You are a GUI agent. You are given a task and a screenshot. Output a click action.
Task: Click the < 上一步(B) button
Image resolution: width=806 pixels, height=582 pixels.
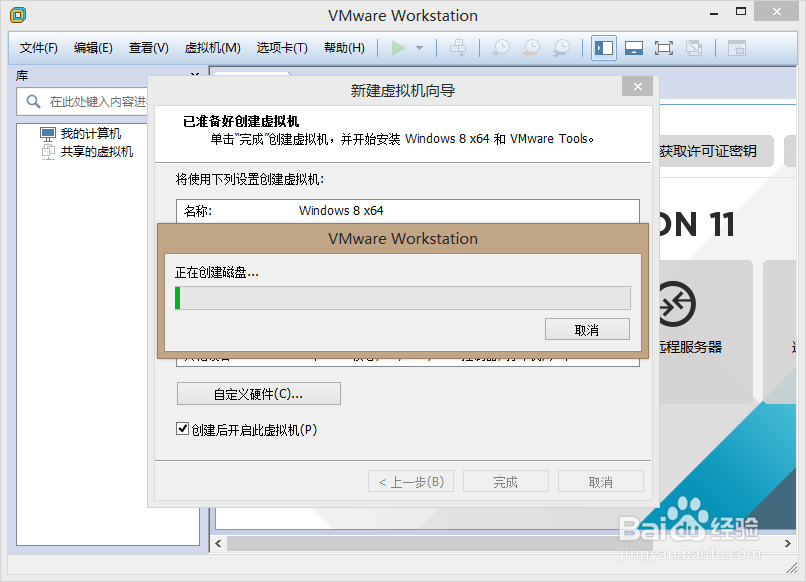[x=411, y=481]
